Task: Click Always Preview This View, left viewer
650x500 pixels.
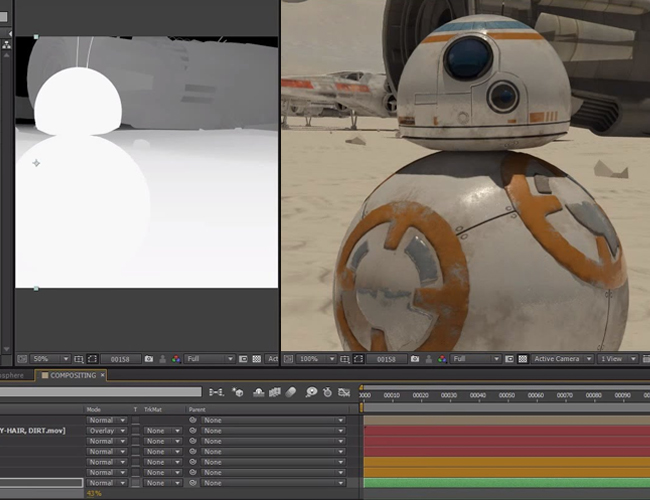Action: pyautogui.click(x=22, y=359)
